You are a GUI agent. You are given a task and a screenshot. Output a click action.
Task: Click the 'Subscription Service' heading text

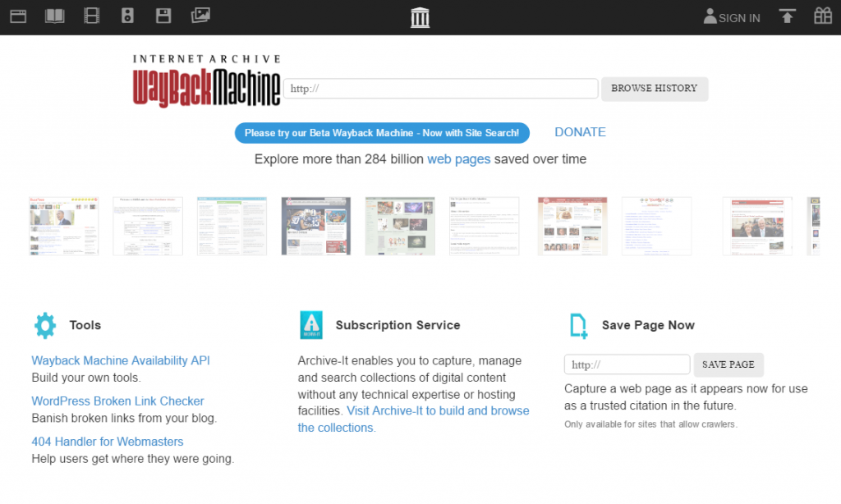coord(398,325)
